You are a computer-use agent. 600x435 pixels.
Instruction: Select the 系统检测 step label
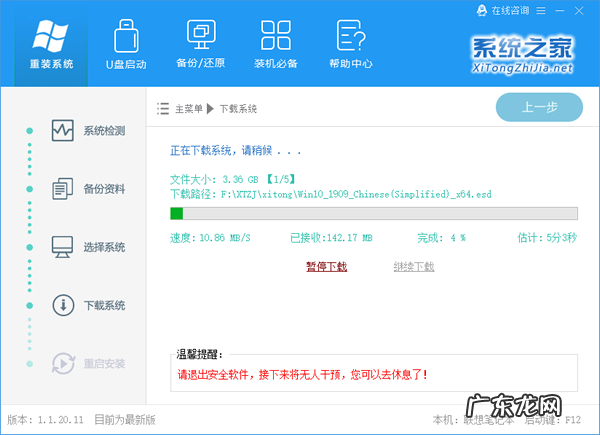[x=104, y=131]
